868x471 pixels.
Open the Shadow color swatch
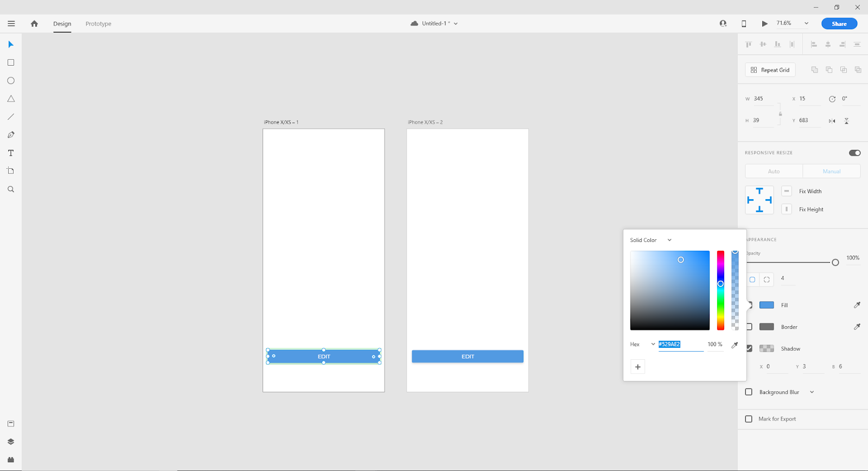pyautogui.click(x=767, y=348)
